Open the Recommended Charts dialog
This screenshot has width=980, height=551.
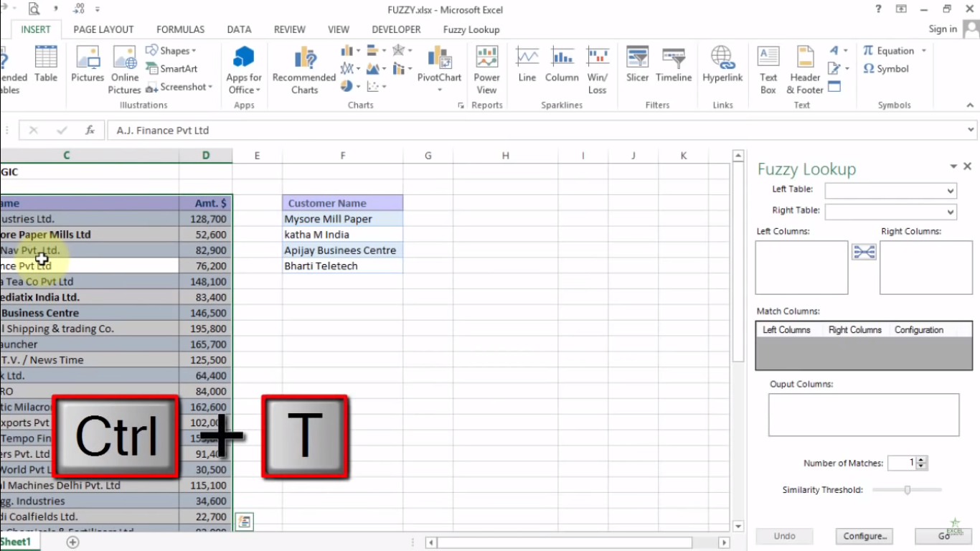[304, 70]
